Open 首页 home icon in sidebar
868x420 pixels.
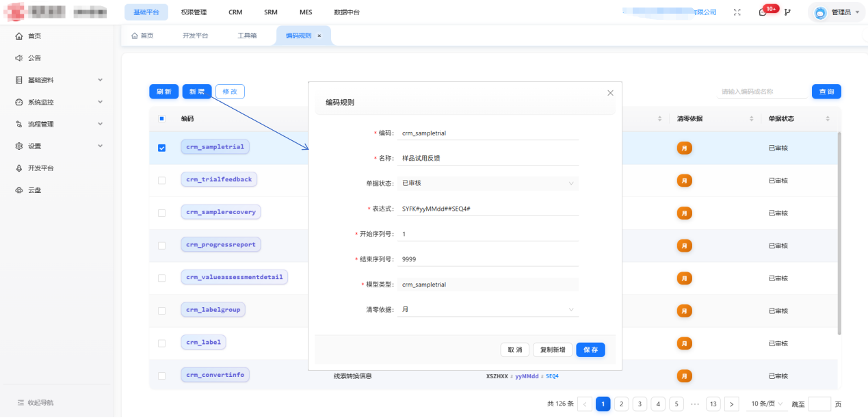(x=19, y=36)
